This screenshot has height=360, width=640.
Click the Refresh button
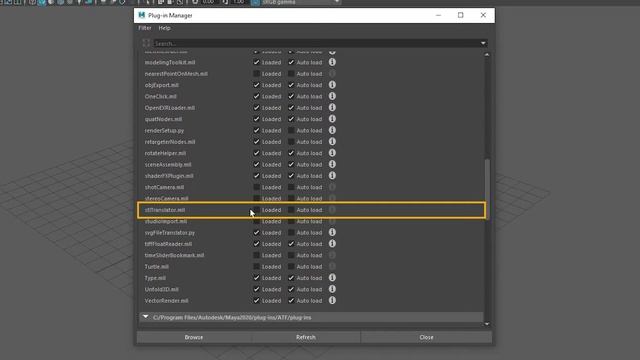306,337
